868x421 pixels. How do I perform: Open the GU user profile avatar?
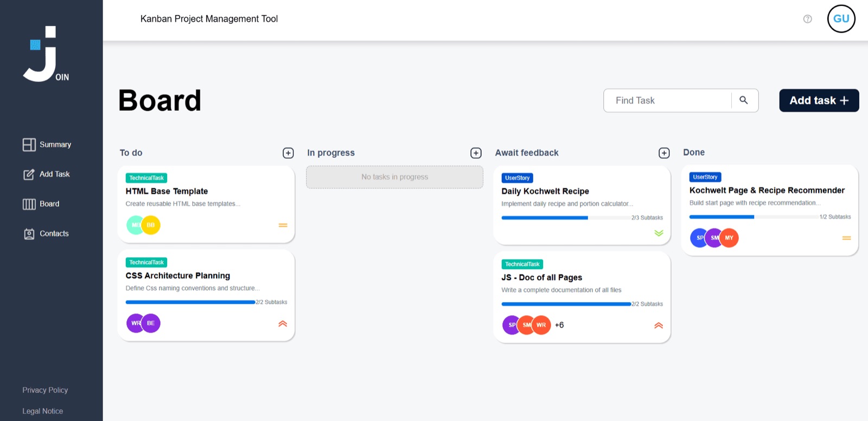tap(841, 19)
